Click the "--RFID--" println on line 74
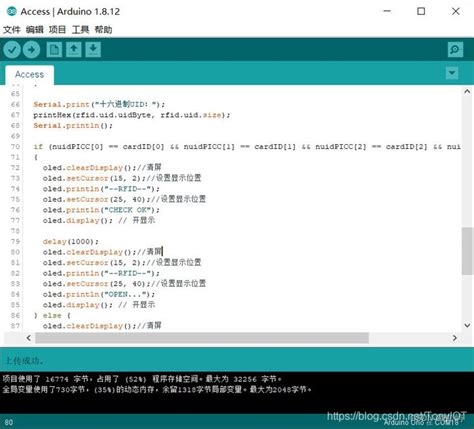 tap(101, 189)
